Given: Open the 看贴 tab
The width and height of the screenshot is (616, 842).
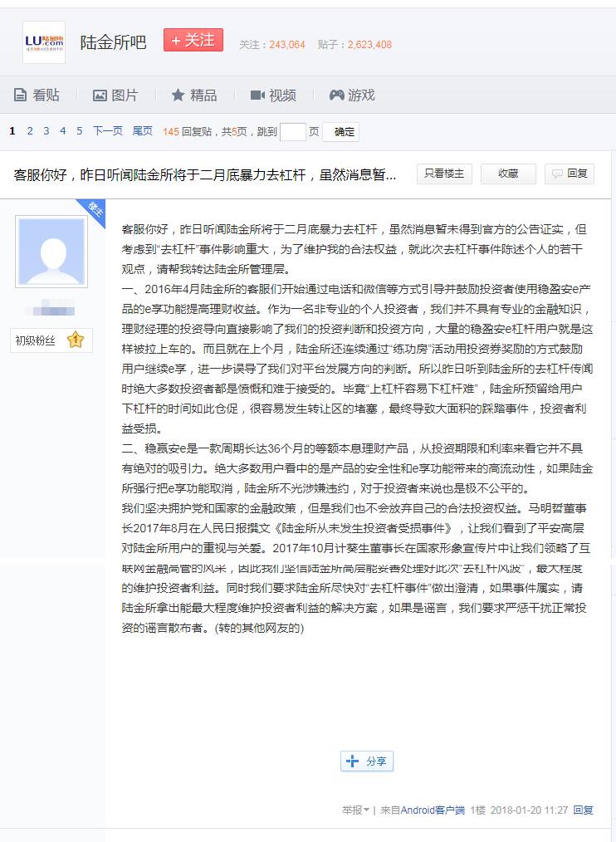Looking at the screenshot, I should (x=37, y=95).
